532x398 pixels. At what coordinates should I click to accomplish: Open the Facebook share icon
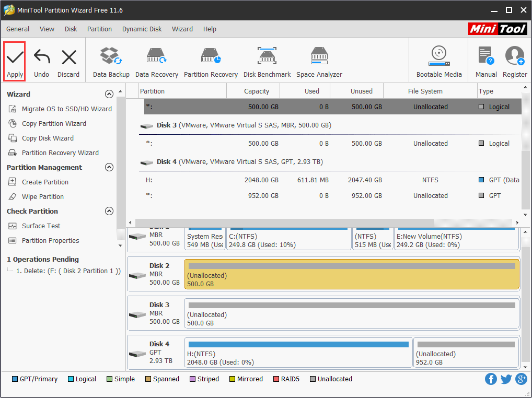click(x=491, y=379)
